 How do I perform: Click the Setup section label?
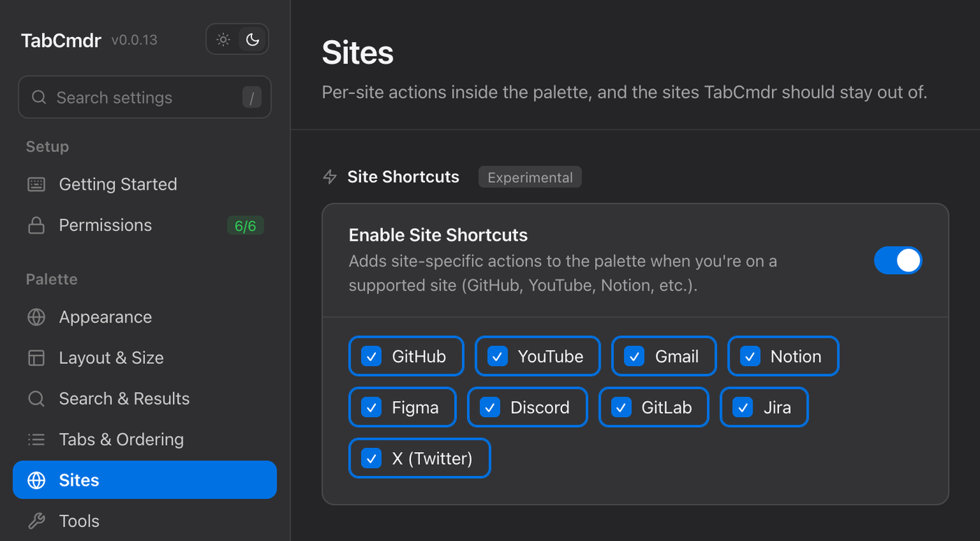pos(48,147)
